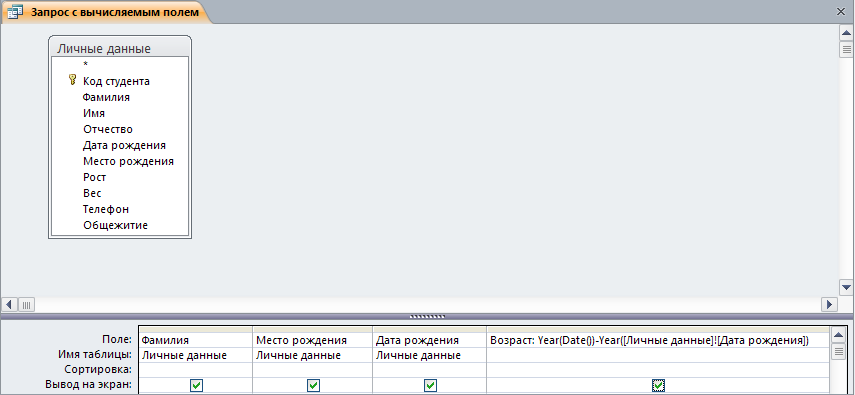Select Место рождения in the table field list
This screenshot has width=855, height=395.
[x=128, y=161]
